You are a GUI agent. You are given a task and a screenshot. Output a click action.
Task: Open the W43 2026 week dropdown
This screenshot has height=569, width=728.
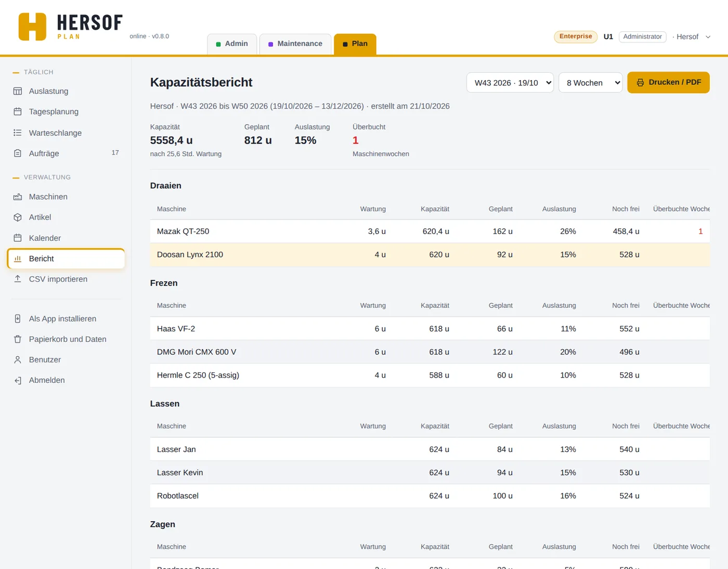(x=510, y=83)
